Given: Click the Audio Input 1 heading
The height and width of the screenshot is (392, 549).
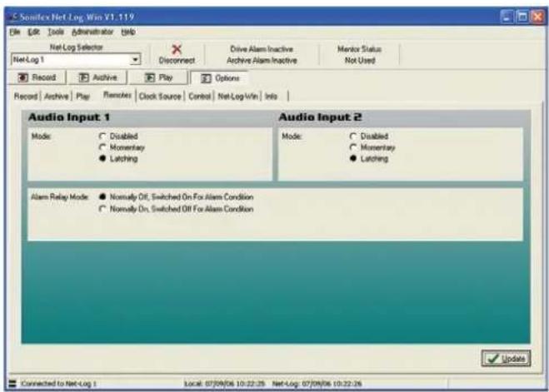Looking at the screenshot, I should click(69, 117).
